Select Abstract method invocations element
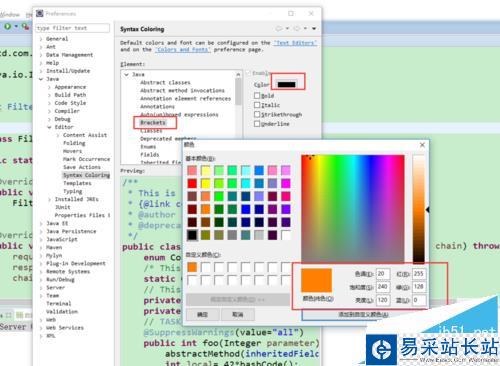Image resolution: width=500 pixels, height=366 pixels. pyautogui.click(x=182, y=90)
